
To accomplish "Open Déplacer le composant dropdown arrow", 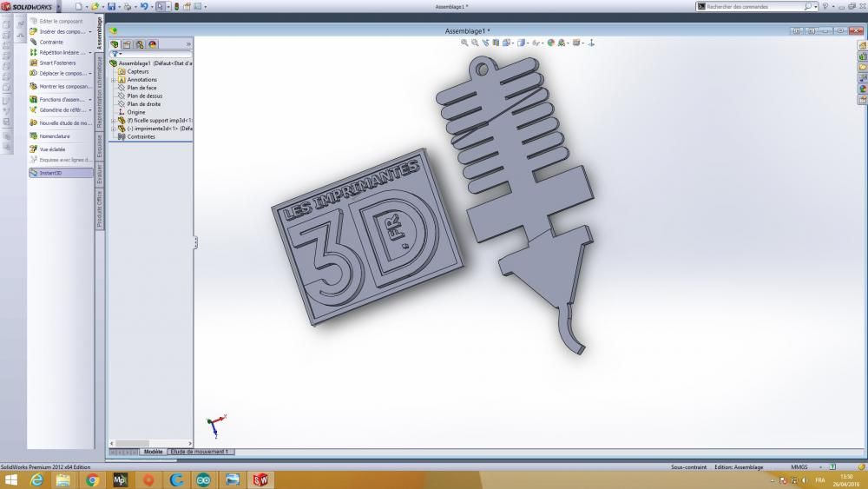I will [90, 74].
